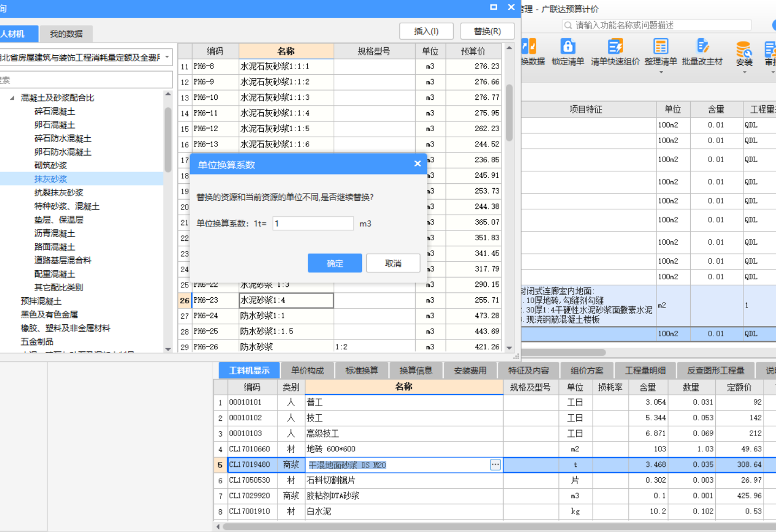776x532 pixels.
Task: Click the 替换(R) button
Action: coord(487,31)
